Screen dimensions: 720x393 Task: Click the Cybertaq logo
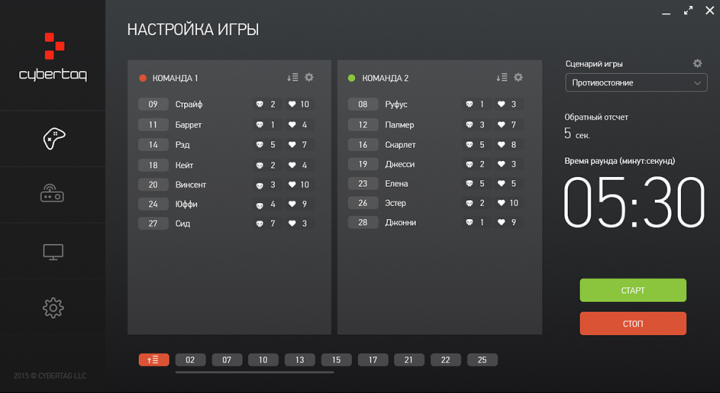point(53,57)
